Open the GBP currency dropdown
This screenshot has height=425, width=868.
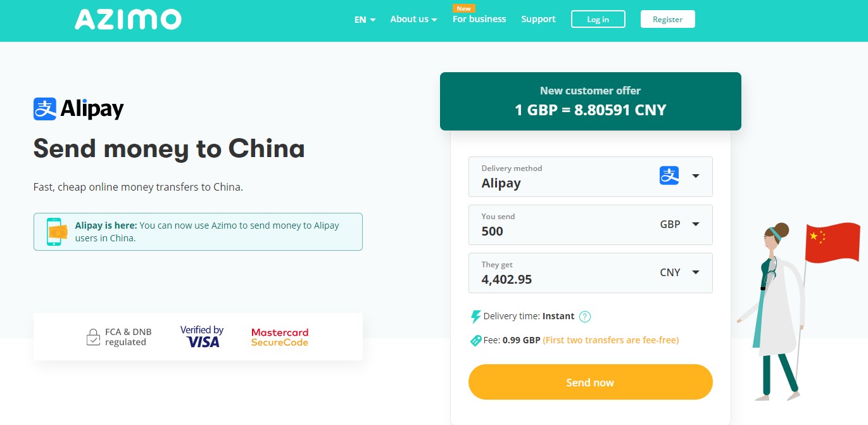(695, 224)
